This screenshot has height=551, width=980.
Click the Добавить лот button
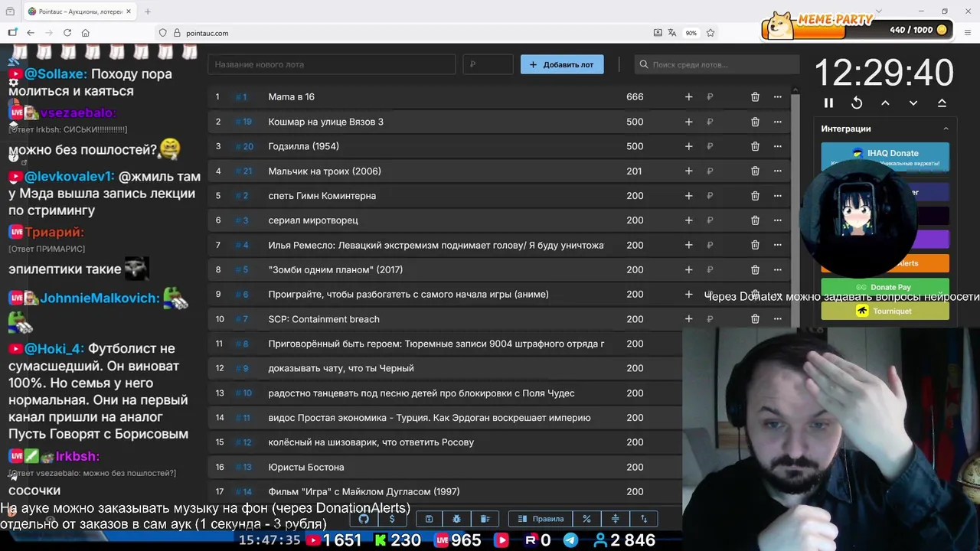(x=562, y=64)
